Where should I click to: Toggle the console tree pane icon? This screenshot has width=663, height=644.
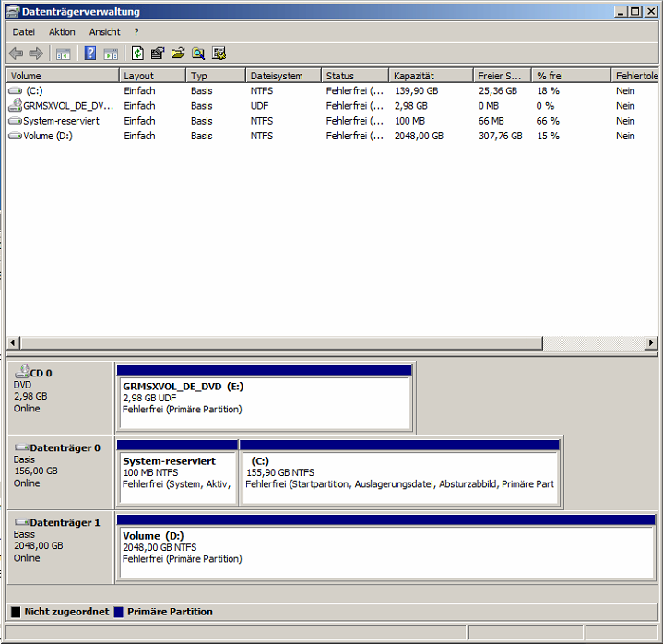(63, 54)
